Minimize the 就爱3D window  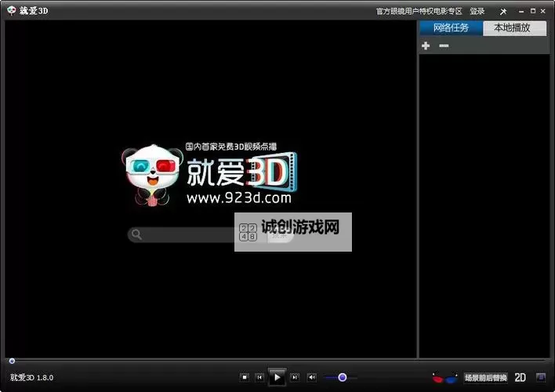click(x=521, y=11)
